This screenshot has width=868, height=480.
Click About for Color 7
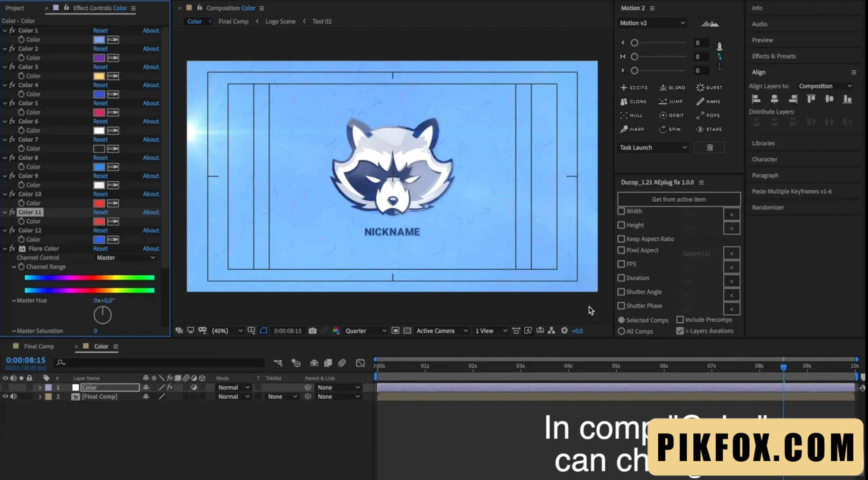151,139
